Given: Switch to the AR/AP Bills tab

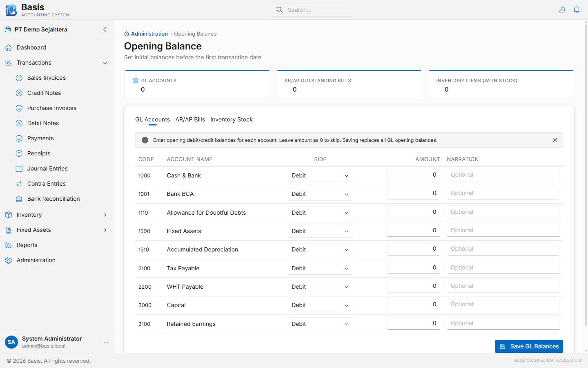Looking at the screenshot, I should tap(190, 119).
